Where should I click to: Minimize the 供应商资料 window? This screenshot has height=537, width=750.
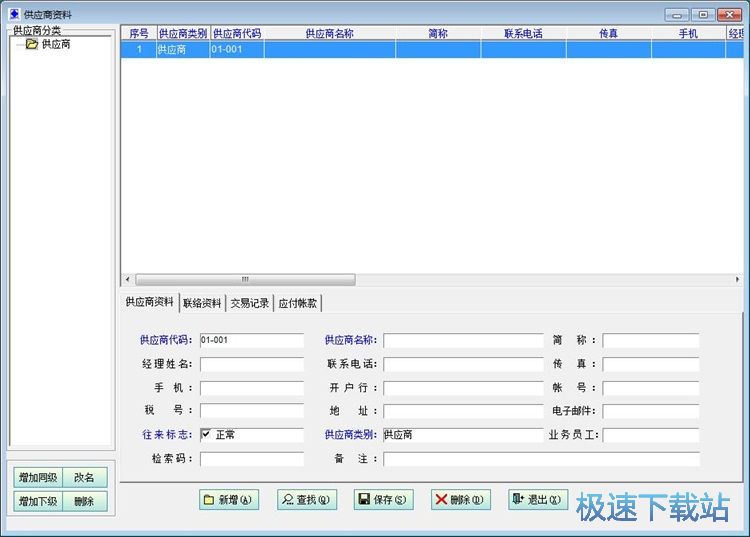pyautogui.click(x=677, y=15)
